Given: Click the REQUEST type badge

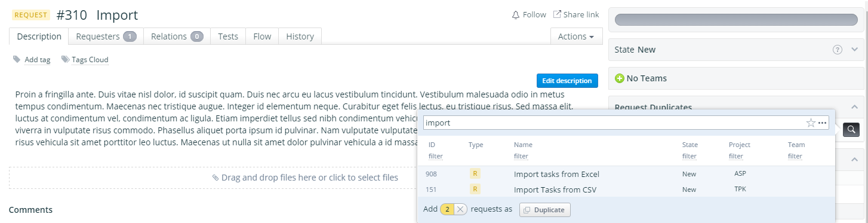Looking at the screenshot, I should (31, 15).
